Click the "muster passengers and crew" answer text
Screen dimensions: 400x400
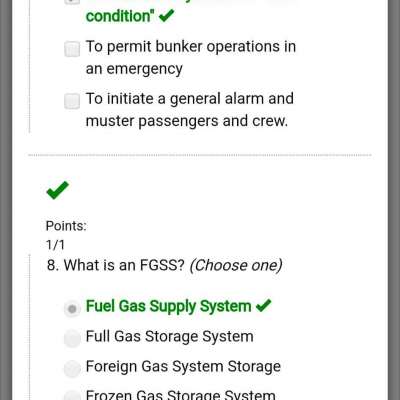click(x=187, y=121)
